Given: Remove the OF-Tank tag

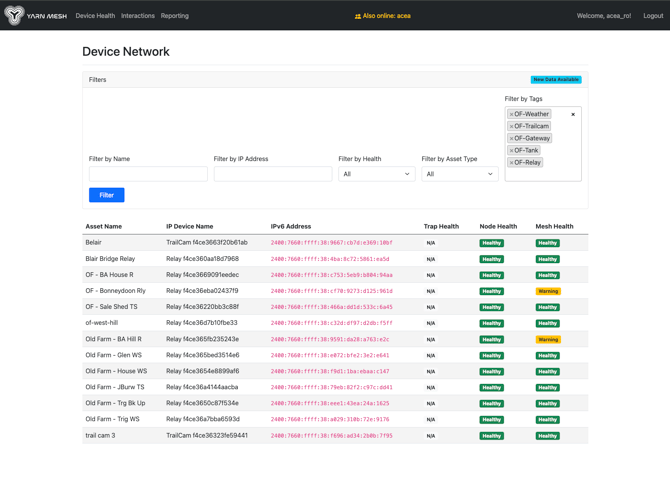Looking at the screenshot, I should coord(512,151).
